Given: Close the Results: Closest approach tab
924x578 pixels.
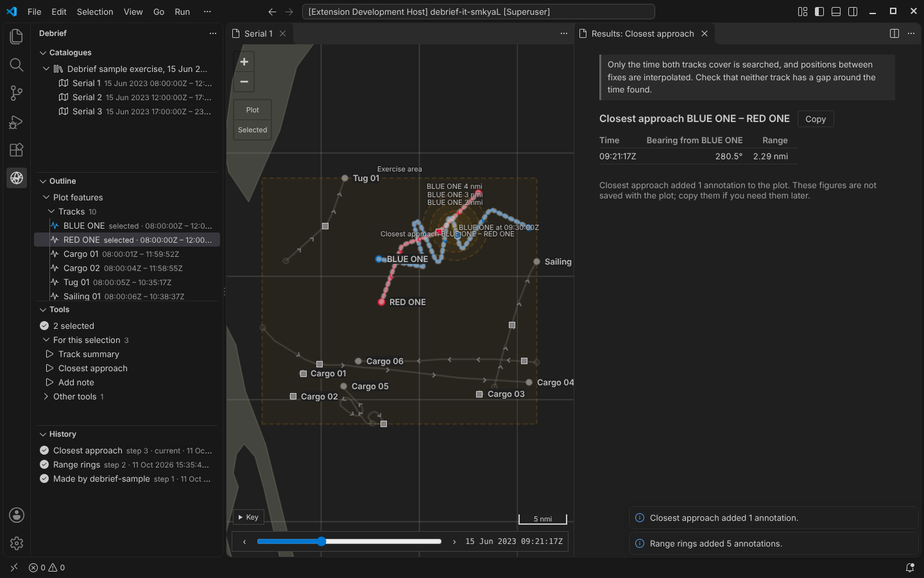Looking at the screenshot, I should pos(705,33).
